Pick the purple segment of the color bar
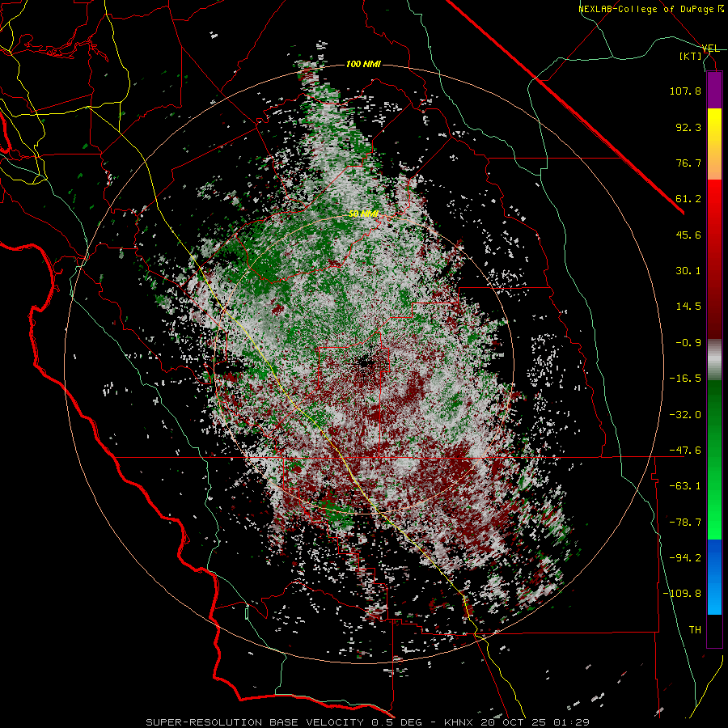The image size is (728, 728). coord(714,90)
